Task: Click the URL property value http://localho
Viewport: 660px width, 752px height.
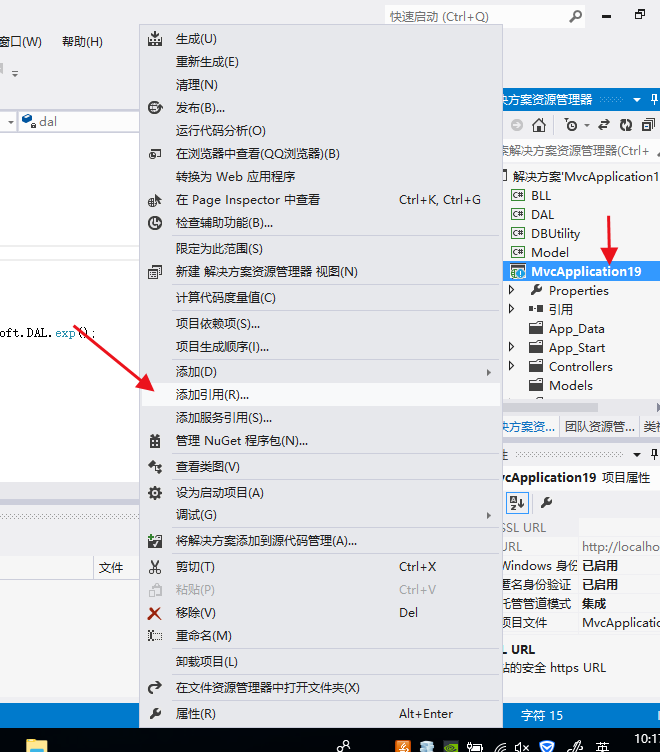Action: point(620,546)
